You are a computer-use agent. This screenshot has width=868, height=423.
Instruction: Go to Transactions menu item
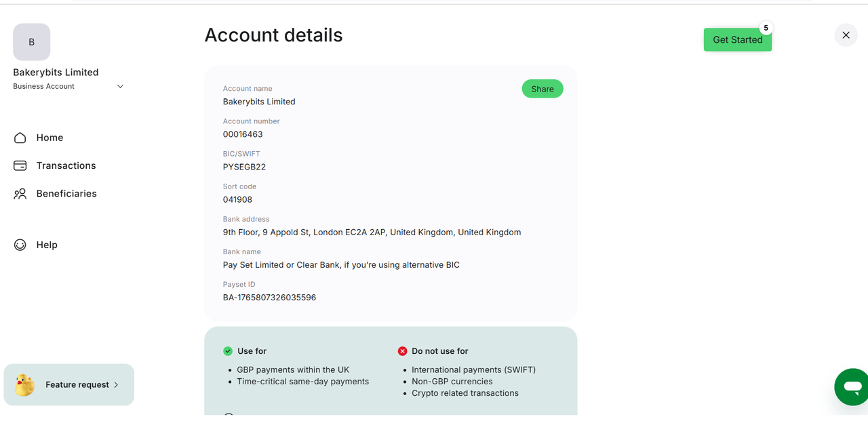[x=66, y=165]
